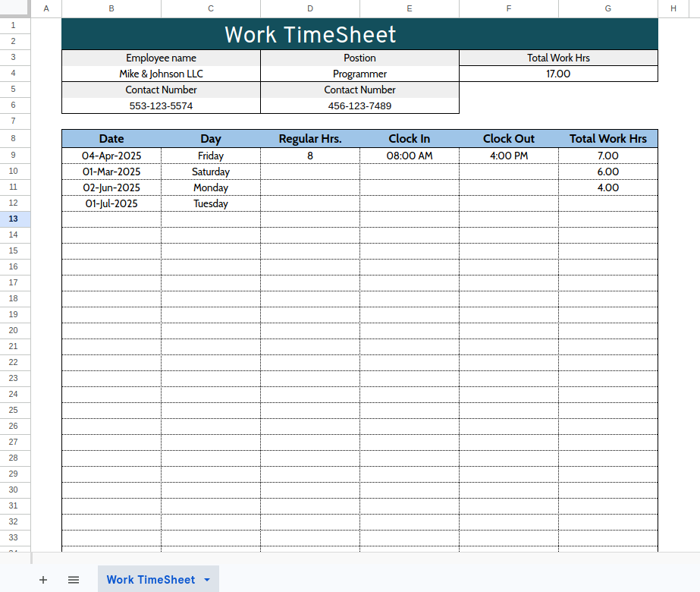Click the Employee name label cell
The height and width of the screenshot is (592, 700).
click(x=162, y=58)
